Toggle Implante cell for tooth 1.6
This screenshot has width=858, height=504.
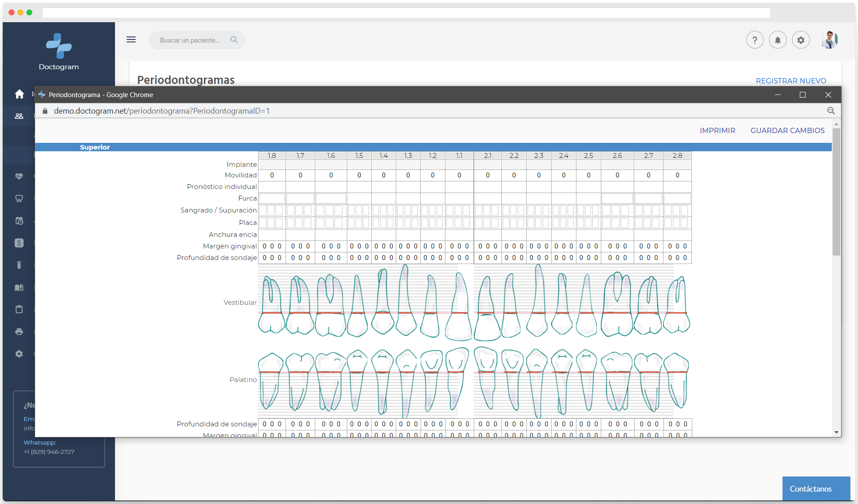331,165
